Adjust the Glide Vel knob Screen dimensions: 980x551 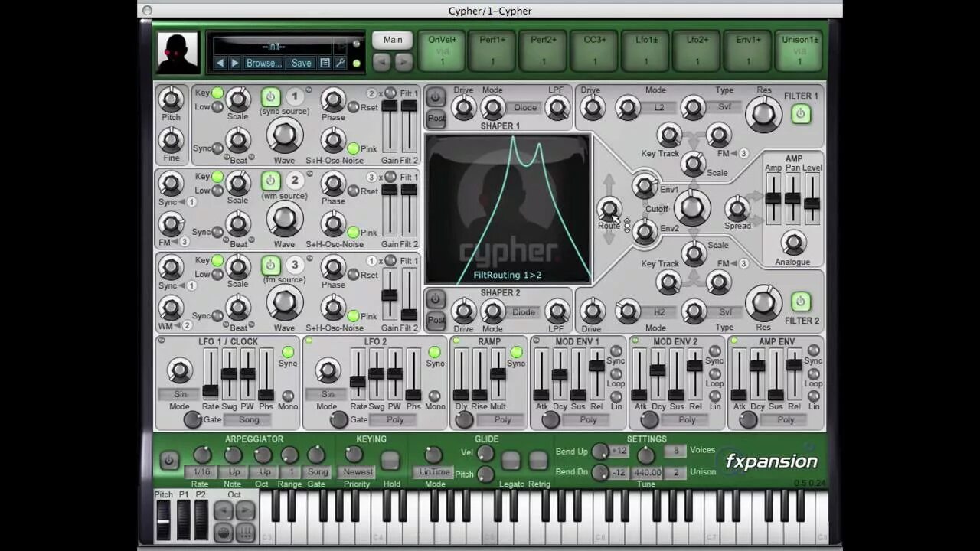tap(485, 452)
